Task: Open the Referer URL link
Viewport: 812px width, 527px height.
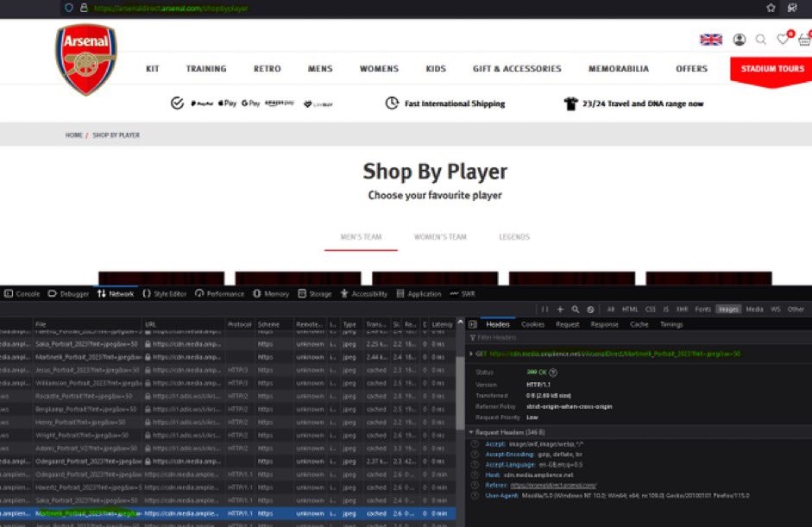Action: coord(553,485)
